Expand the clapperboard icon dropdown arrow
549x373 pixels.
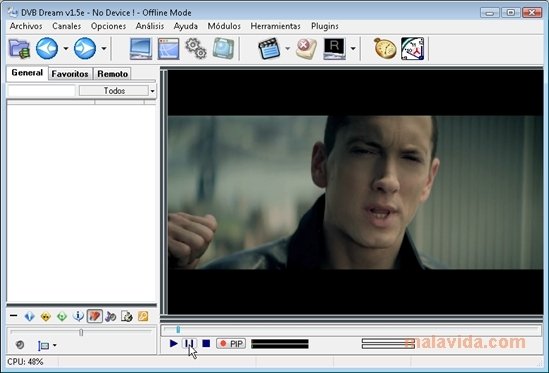(x=287, y=49)
